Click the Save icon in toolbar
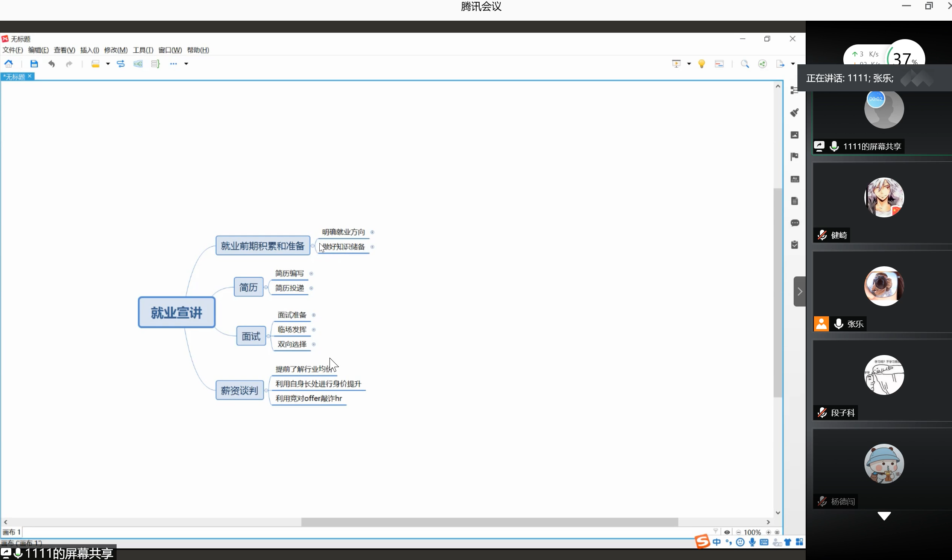 tap(34, 64)
